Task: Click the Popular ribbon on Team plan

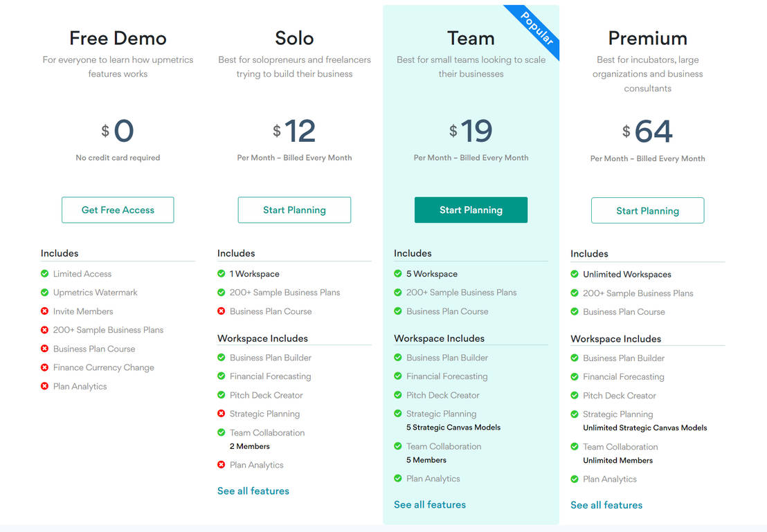Action: pos(537,28)
